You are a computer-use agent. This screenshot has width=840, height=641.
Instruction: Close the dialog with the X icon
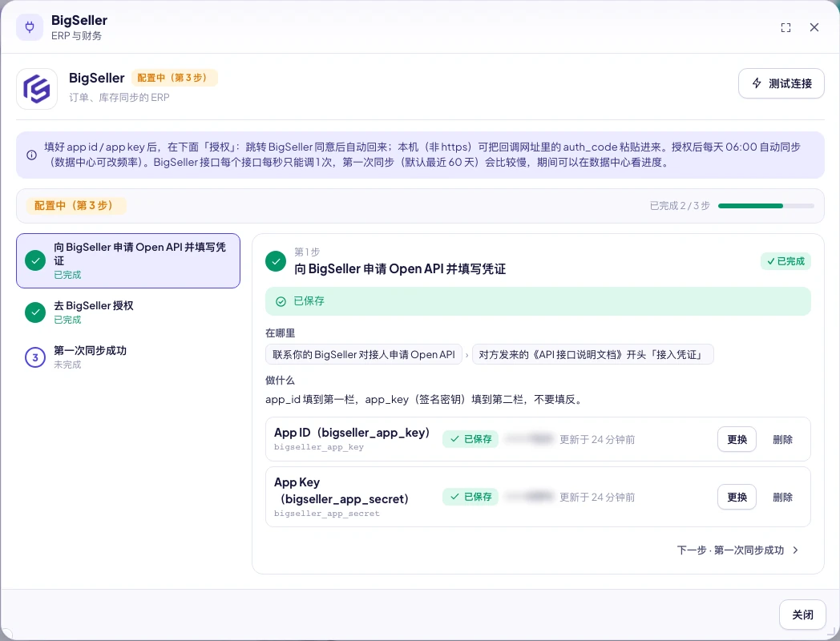click(814, 27)
